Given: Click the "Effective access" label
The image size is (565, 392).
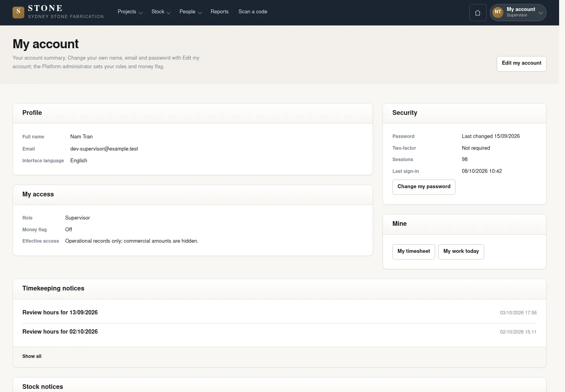Looking at the screenshot, I should coord(40,241).
